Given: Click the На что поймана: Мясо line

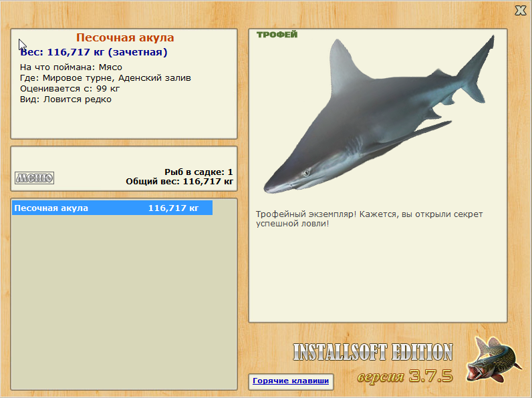Looking at the screenshot, I should (x=71, y=67).
